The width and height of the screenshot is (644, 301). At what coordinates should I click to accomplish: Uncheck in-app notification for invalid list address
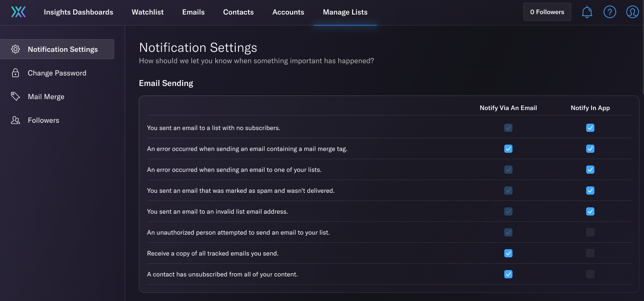[x=590, y=211]
